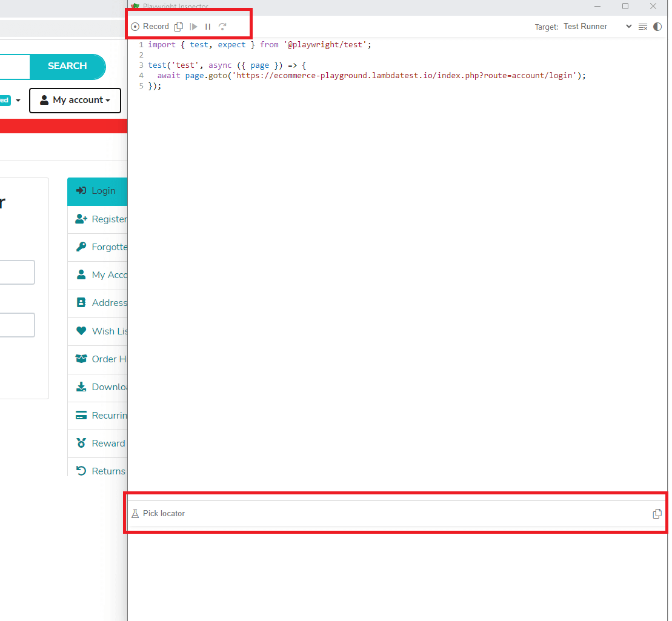Click the SEARCH button on the webpage
The image size is (672, 621).
coord(67,66)
